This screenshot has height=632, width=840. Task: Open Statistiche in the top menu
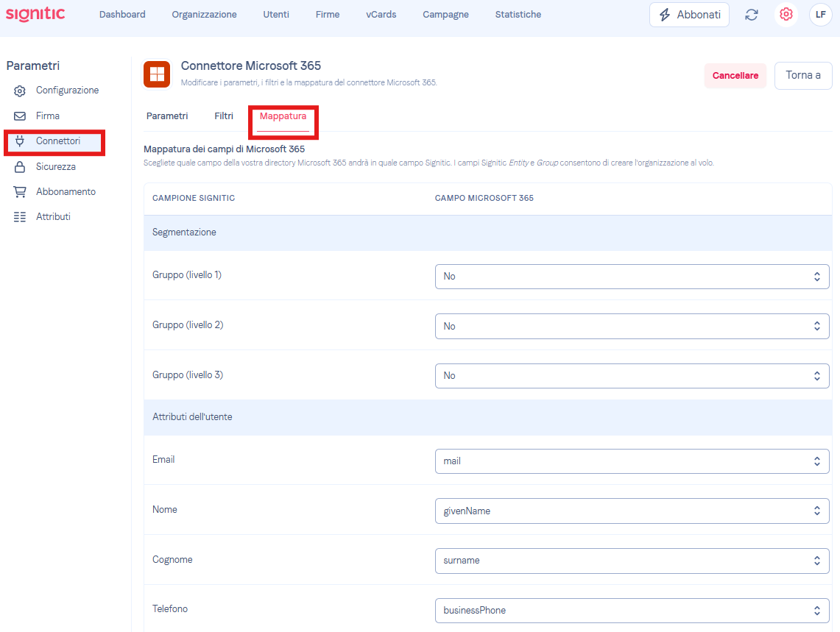pyautogui.click(x=518, y=15)
